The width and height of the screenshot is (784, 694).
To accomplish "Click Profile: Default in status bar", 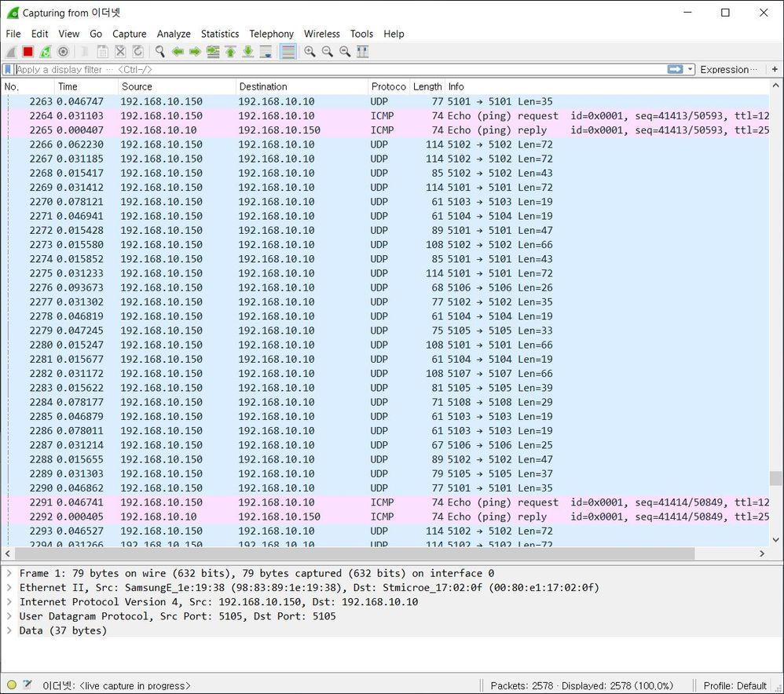I will pos(735,685).
